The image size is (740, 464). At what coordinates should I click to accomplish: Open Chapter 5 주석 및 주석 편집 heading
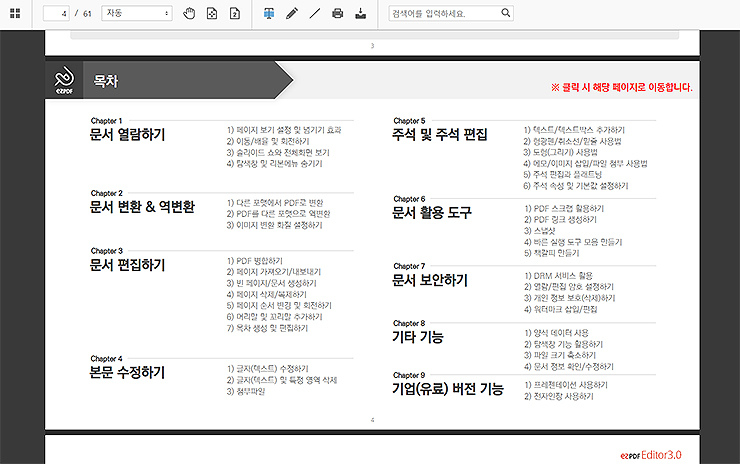(x=439, y=134)
